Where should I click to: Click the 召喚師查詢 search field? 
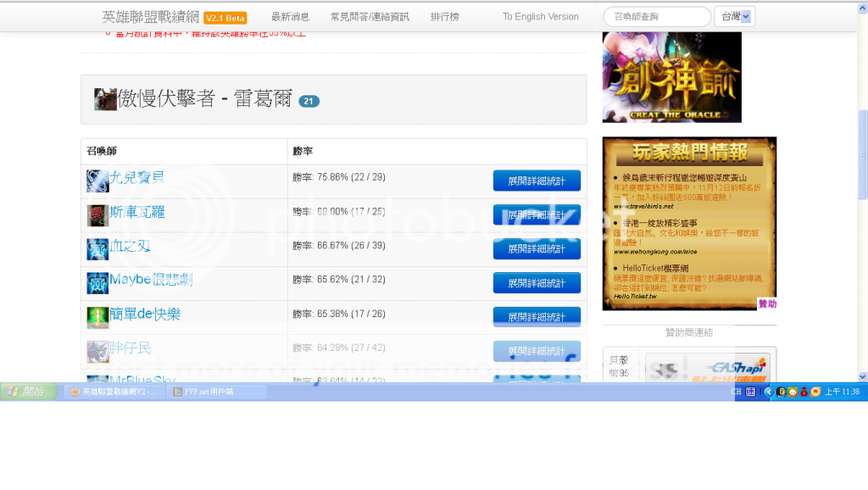(x=657, y=17)
